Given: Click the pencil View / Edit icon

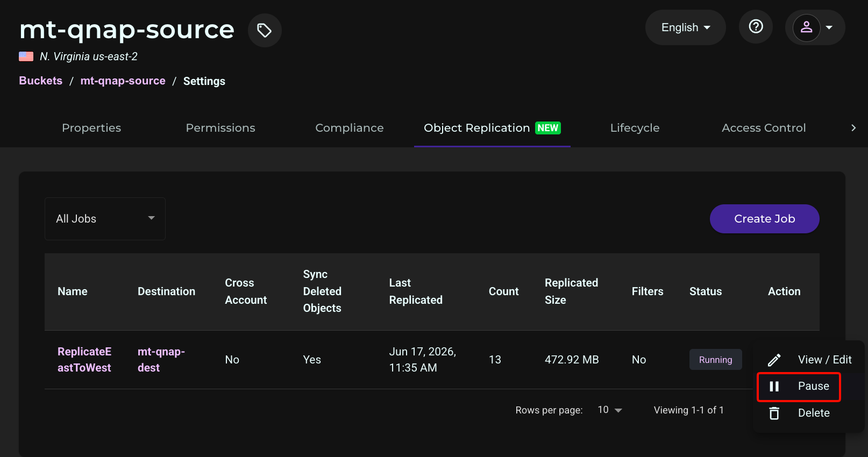Looking at the screenshot, I should click(x=774, y=360).
